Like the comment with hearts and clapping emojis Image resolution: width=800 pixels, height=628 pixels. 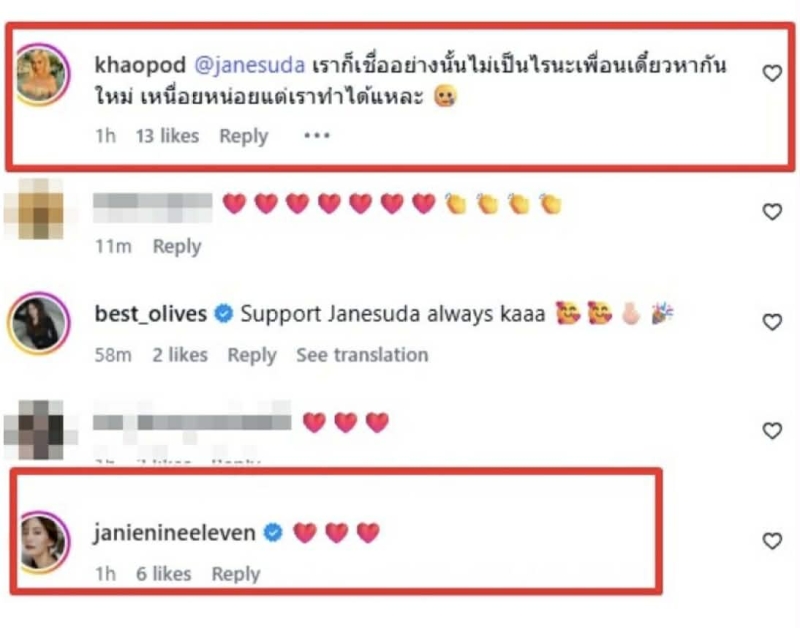(772, 212)
